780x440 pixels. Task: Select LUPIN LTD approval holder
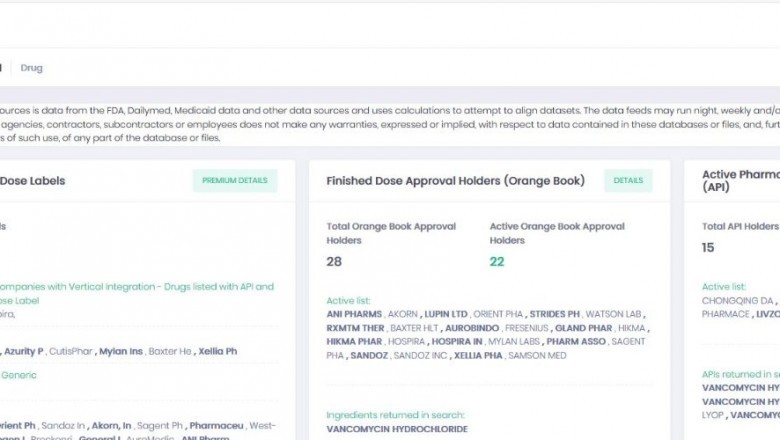click(445, 314)
